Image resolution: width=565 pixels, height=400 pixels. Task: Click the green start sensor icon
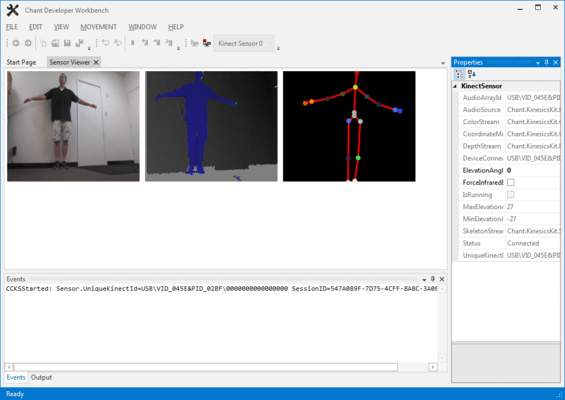[x=195, y=43]
